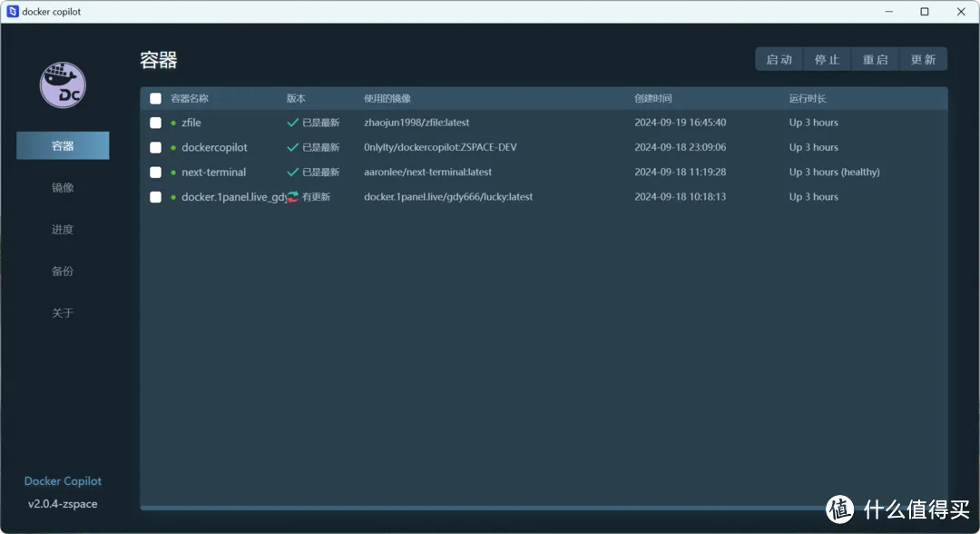980x534 pixels.
Task: Click the docker.1panel.live/gdy666/lucky:latest image cell
Action: pyautogui.click(x=448, y=196)
